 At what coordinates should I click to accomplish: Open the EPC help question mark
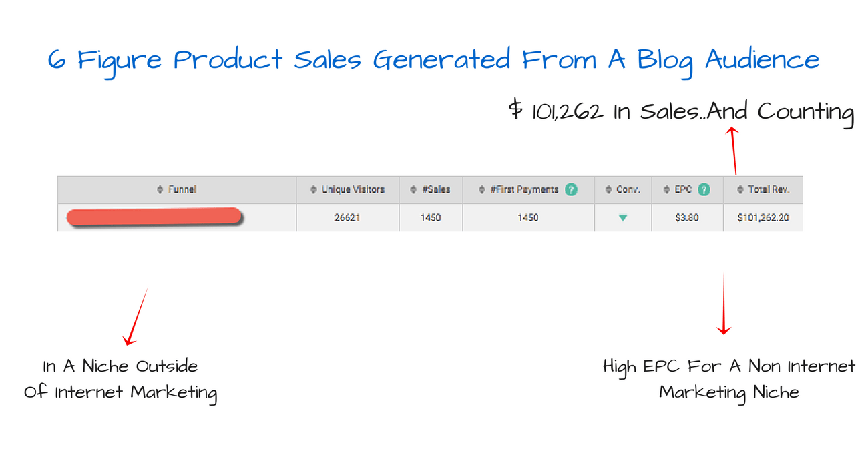coord(704,190)
